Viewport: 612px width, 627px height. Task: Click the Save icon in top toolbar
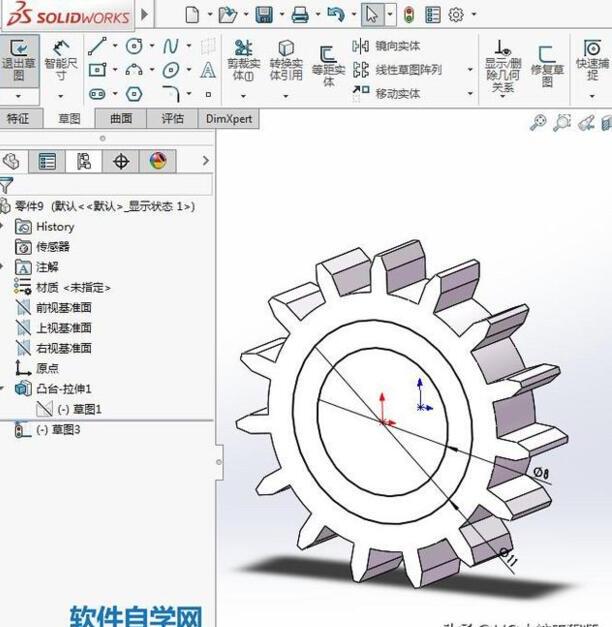coord(264,15)
